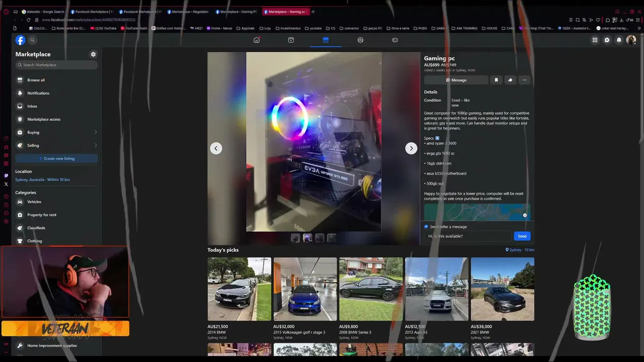Image resolution: width=644 pixels, height=362 pixels.
Task: Select the second listing photo thumbnail
Action: pyautogui.click(x=307, y=238)
